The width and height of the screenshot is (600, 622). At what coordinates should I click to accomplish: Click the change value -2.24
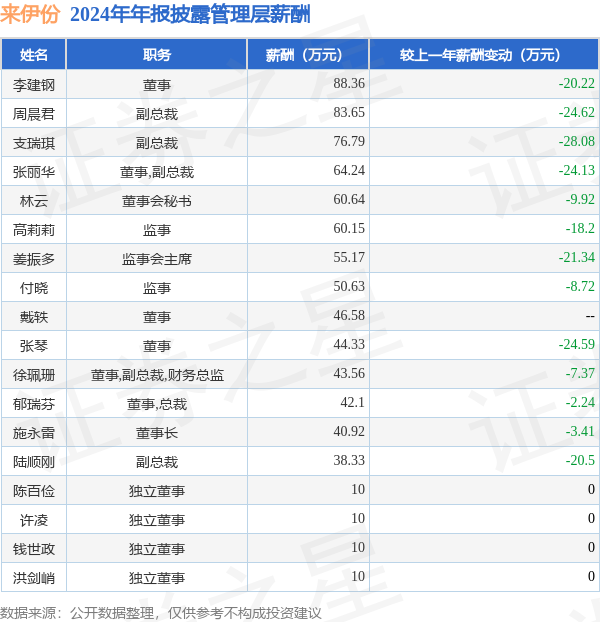[580, 402]
